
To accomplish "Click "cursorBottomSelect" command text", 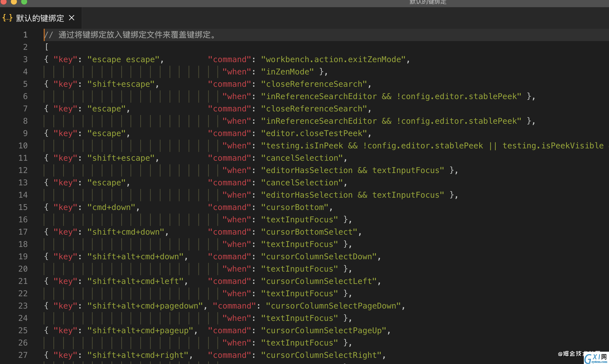I will 309,232.
